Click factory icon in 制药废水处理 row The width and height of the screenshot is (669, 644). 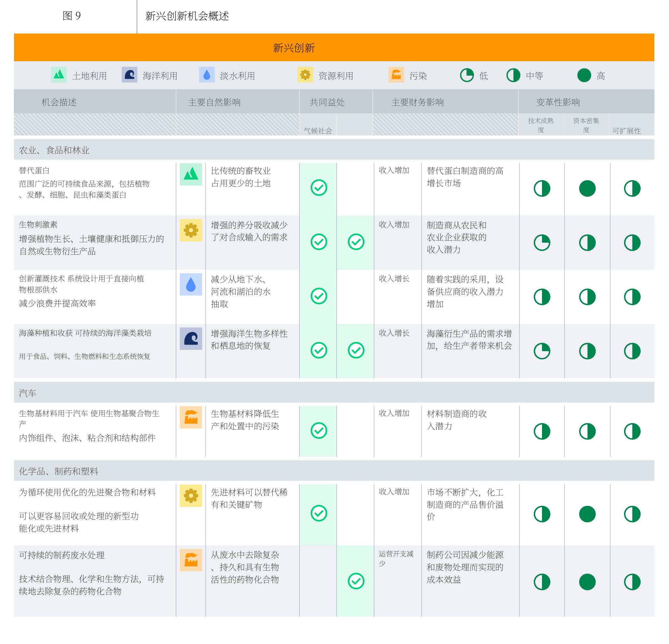click(x=191, y=560)
